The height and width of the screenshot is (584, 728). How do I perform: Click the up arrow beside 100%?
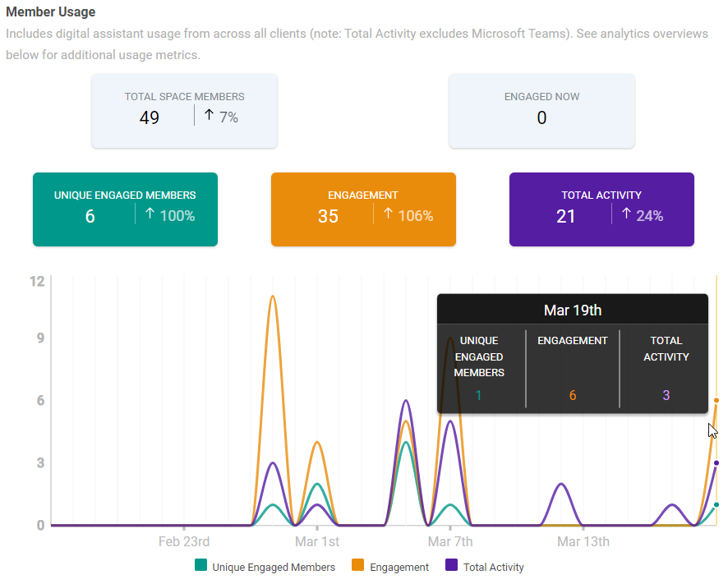tap(150, 214)
